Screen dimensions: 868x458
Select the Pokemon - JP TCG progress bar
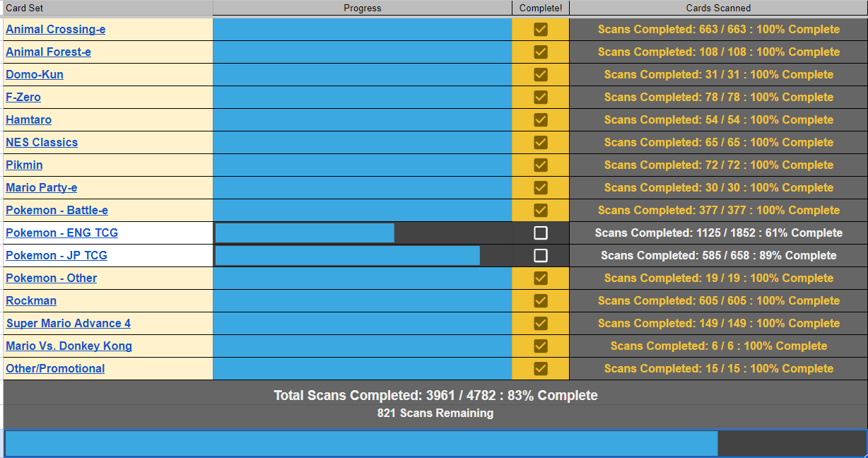tap(363, 255)
